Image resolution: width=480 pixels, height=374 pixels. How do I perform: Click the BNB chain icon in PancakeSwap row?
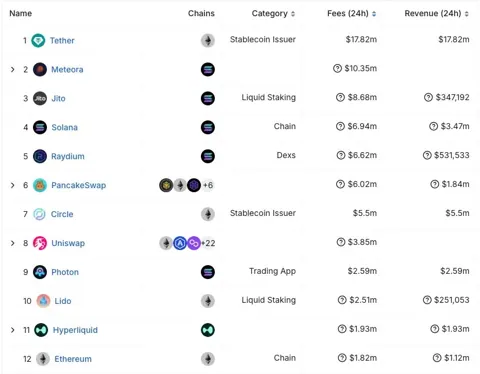(166, 185)
